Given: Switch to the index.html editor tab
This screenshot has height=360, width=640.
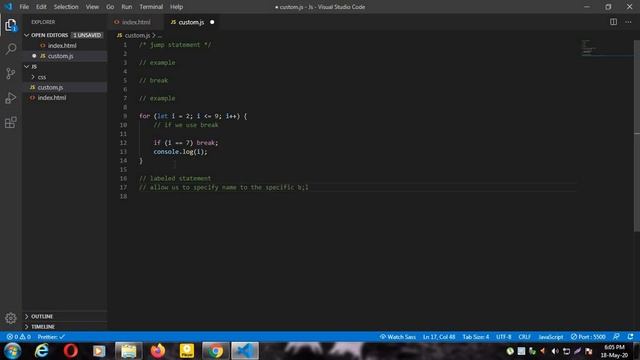Looking at the screenshot, I should point(136,22).
